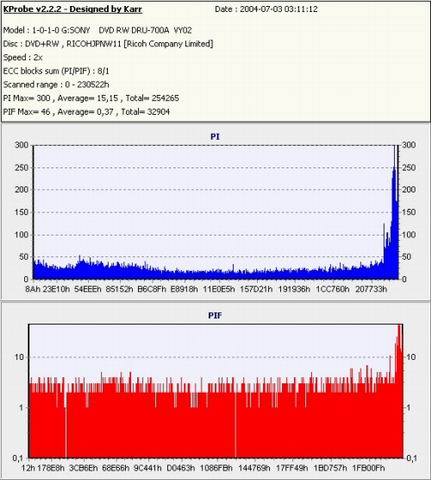Select the 85152h axis label
The width and height of the screenshot is (431, 480).
coord(119,289)
